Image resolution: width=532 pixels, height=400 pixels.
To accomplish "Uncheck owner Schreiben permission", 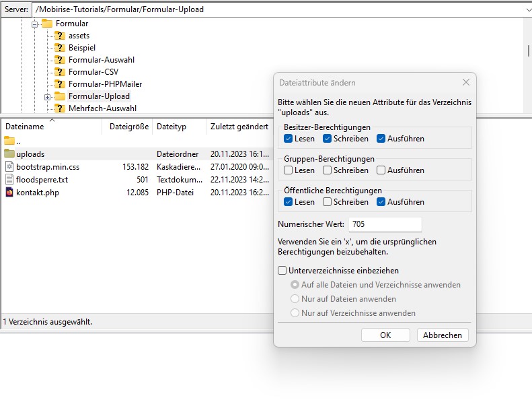I will [327, 139].
